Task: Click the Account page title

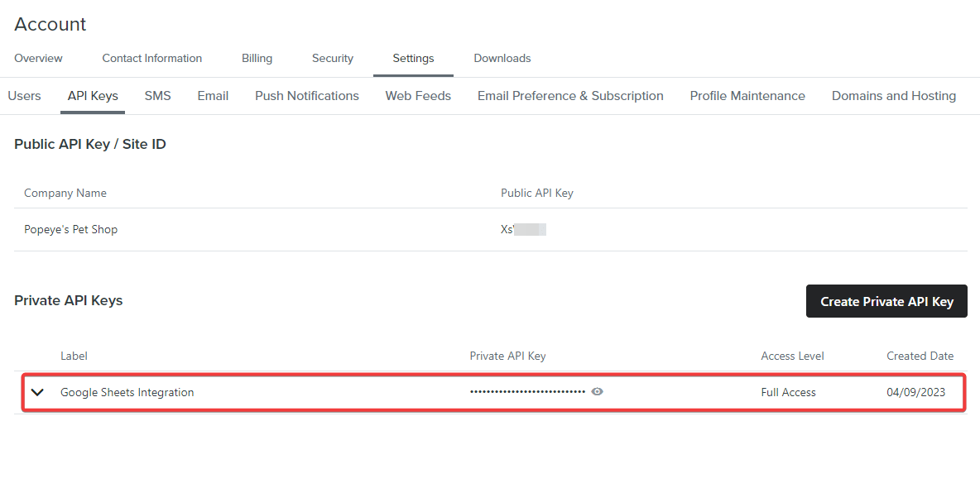Action: tap(50, 24)
